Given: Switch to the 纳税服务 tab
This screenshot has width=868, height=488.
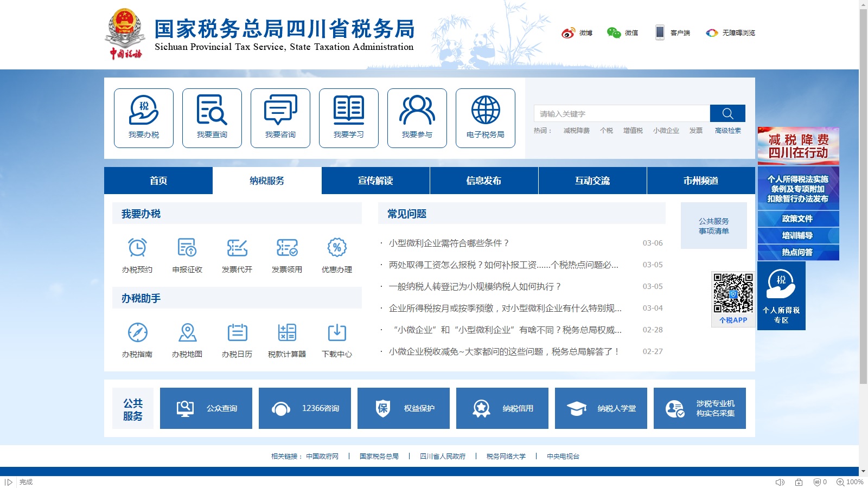Looking at the screenshot, I should click(267, 181).
